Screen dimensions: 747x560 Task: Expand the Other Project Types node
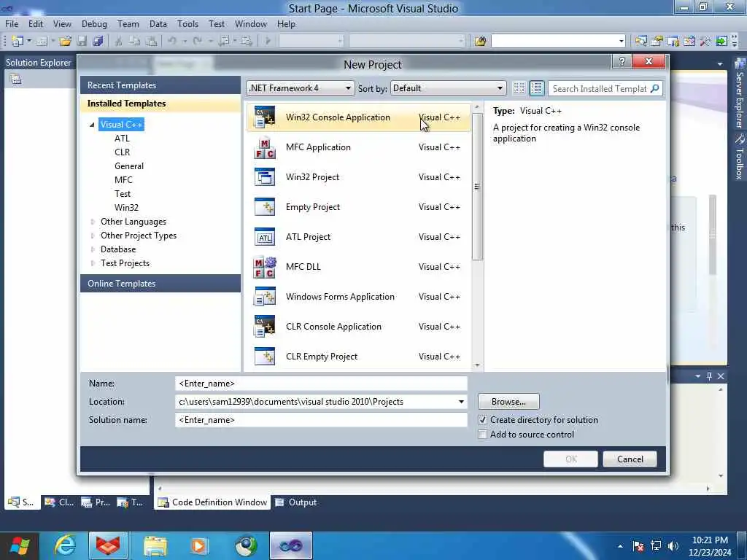pos(93,236)
